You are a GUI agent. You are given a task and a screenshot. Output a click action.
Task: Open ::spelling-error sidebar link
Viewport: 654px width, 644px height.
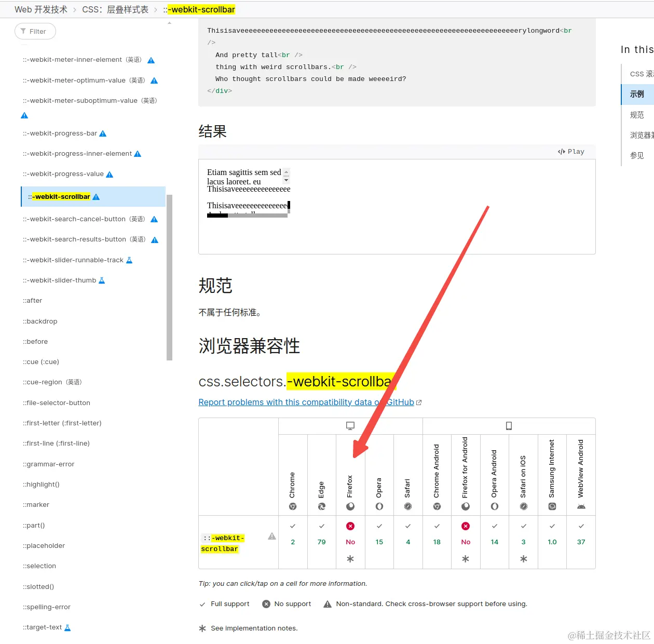pos(47,607)
